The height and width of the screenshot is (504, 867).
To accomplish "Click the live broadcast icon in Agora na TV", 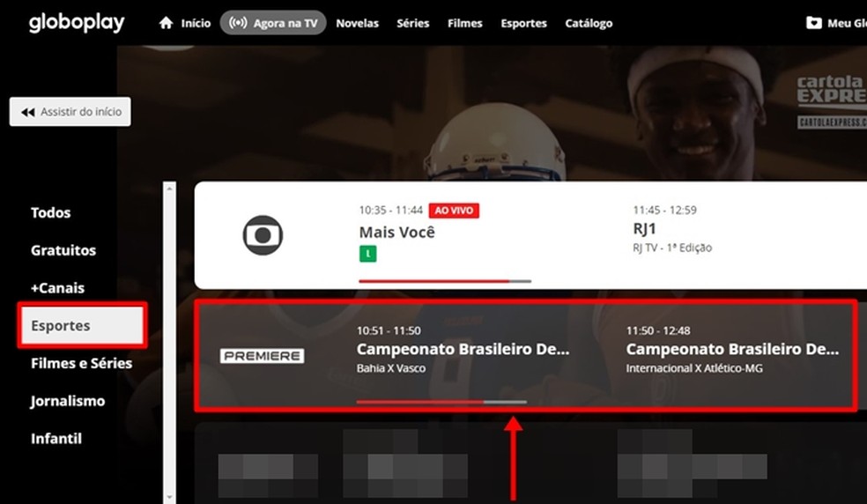I will pyautogui.click(x=238, y=23).
